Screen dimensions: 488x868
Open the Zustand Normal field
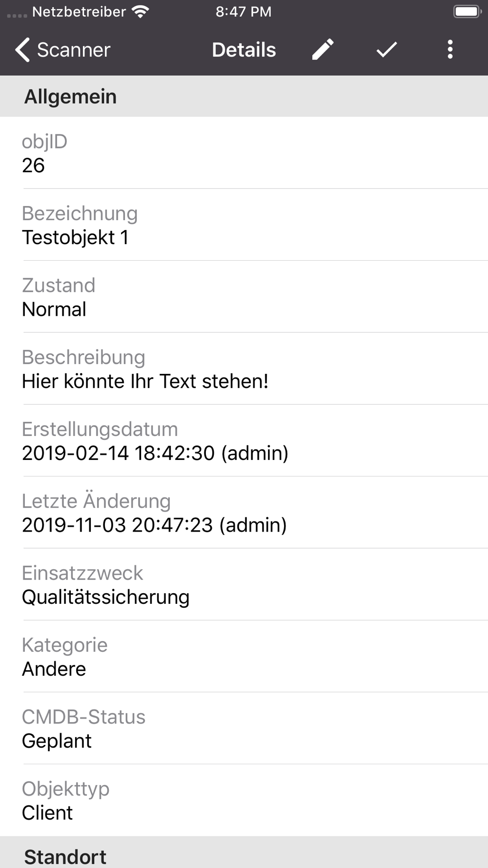click(x=244, y=297)
